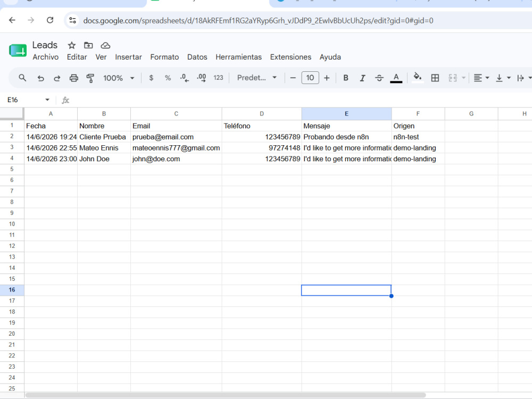Increase decimal places
Viewport: 532px width, 399px height.
pos(202,78)
